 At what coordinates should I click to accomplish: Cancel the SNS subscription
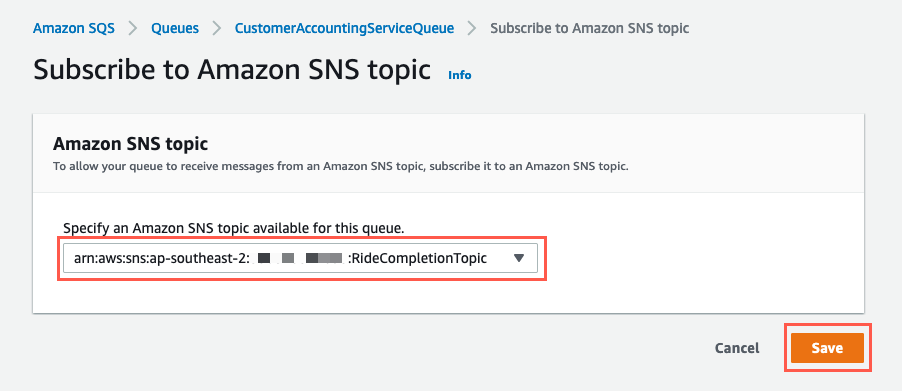737,348
